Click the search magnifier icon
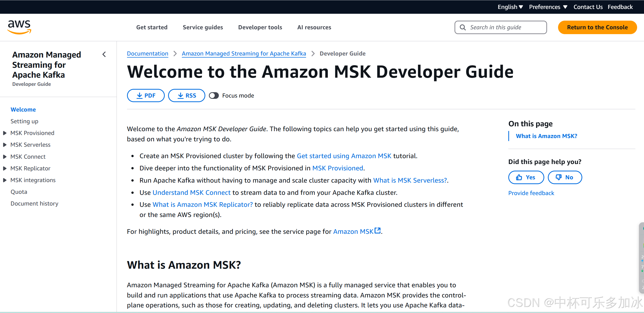 pyautogui.click(x=463, y=27)
